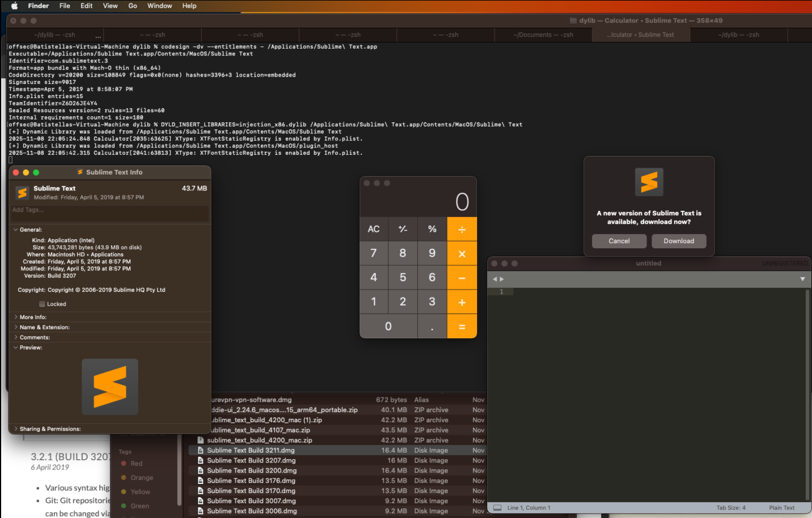
Task: Click the vertical scrollbar in Sublime editor
Action: [x=807, y=395]
